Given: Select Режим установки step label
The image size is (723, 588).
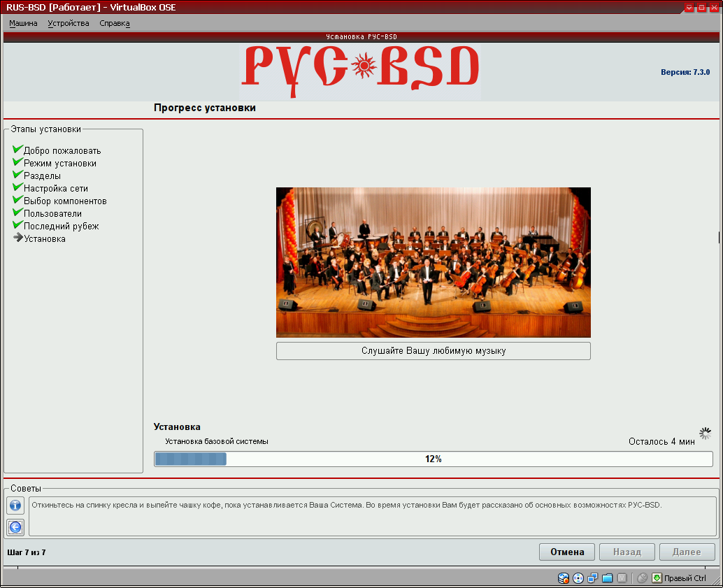Looking at the screenshot, I should 60,164.
